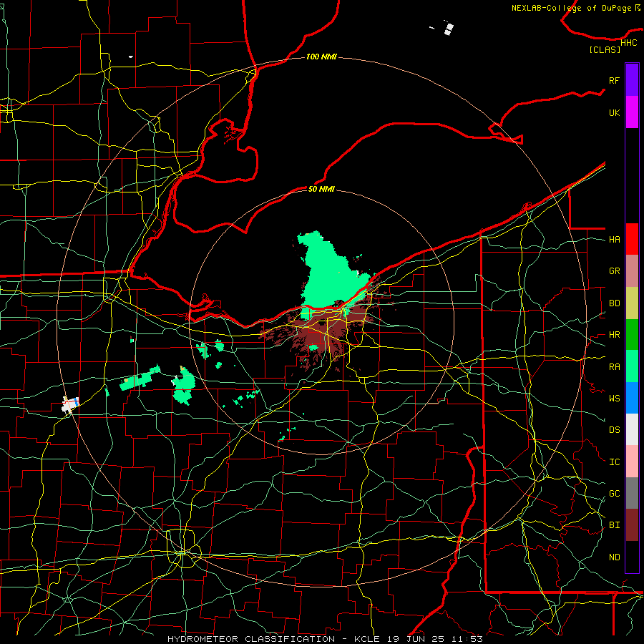Click the "WS" legend label
The width and height of the screenshot is (644, 644).
tap(614, 398)
